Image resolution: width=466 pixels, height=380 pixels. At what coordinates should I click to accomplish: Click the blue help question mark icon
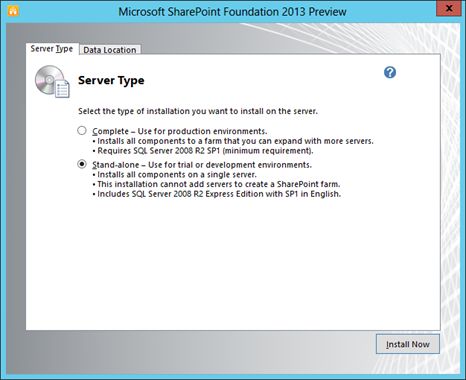pos(390,72)
